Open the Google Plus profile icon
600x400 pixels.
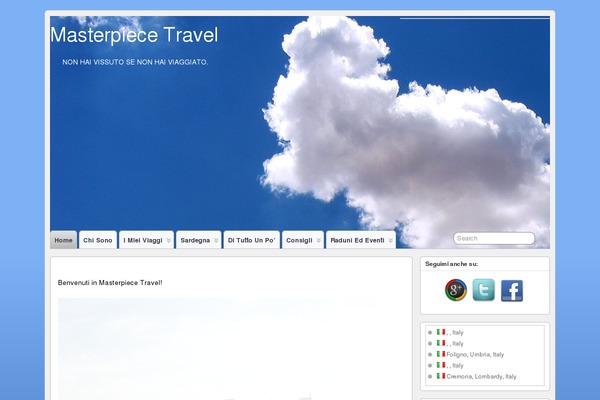456,290
